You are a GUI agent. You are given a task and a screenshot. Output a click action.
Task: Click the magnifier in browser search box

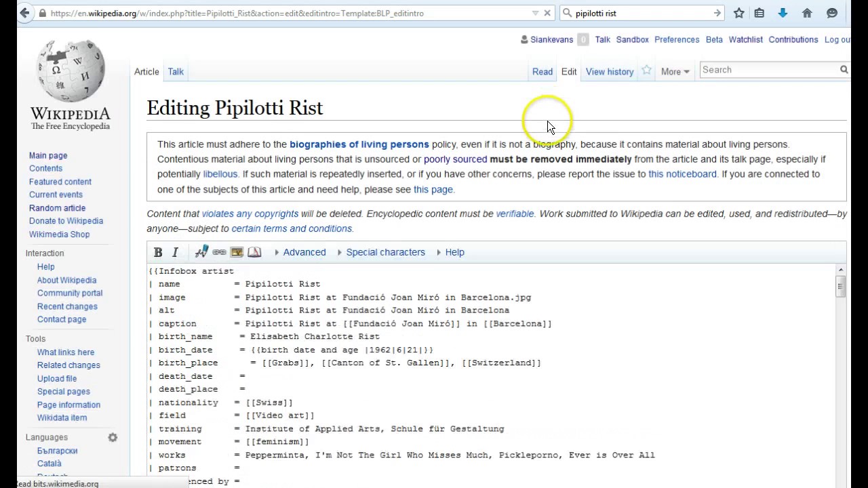click(x=567, y=13)
